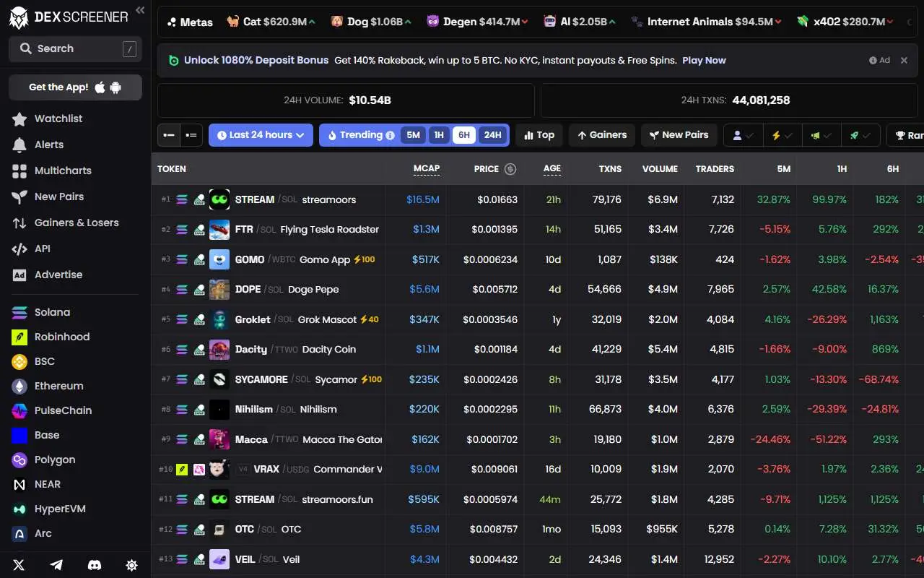This screenshot has width=924, height=578.
Task: Focus the Search input field
Action: pyautogui.click(x=75, y=48)
